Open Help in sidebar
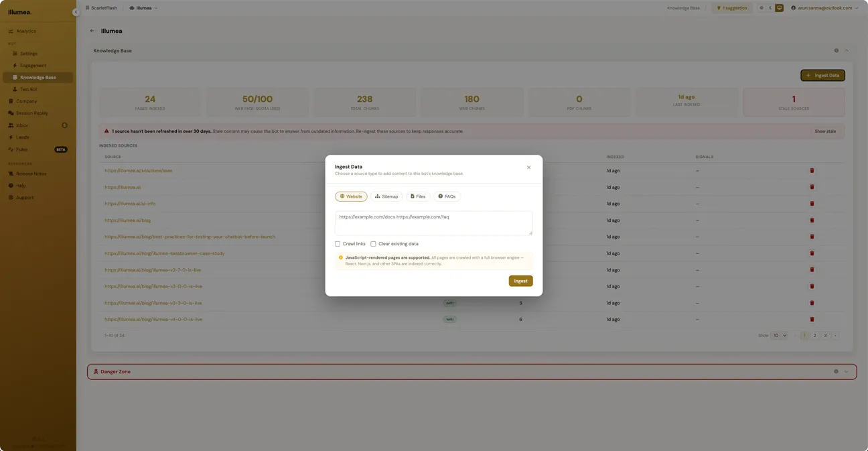This screenshot has width=868, height=451. (x=38, y=186)
